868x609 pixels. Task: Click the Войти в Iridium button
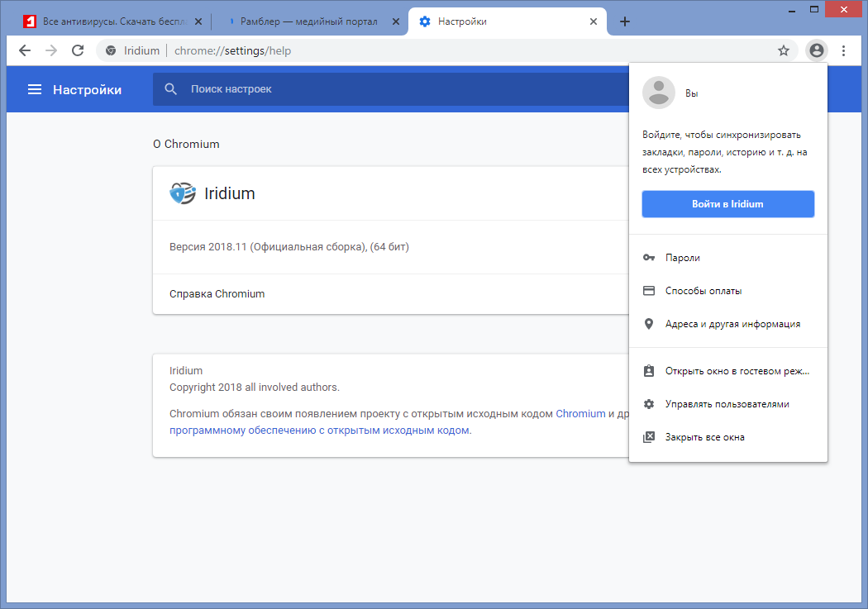pyautogui.click(x=728, y=204)
